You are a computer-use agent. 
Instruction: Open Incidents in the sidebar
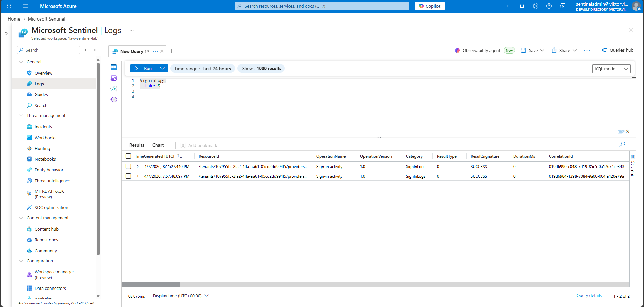pyautogui.click(x=43, y=127)
